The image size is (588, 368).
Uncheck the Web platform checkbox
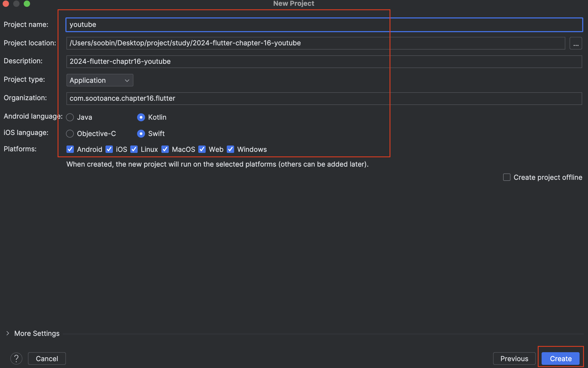(x=202, y=149)
